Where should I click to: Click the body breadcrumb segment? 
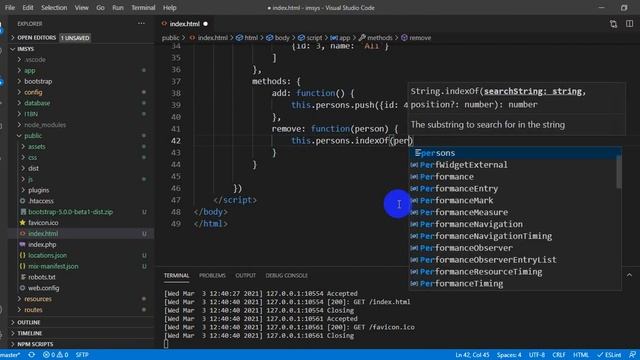point(278,38)
